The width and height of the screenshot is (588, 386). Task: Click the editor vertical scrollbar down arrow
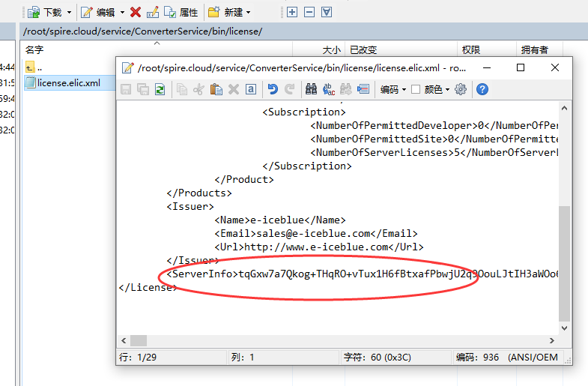pos(564,328)
